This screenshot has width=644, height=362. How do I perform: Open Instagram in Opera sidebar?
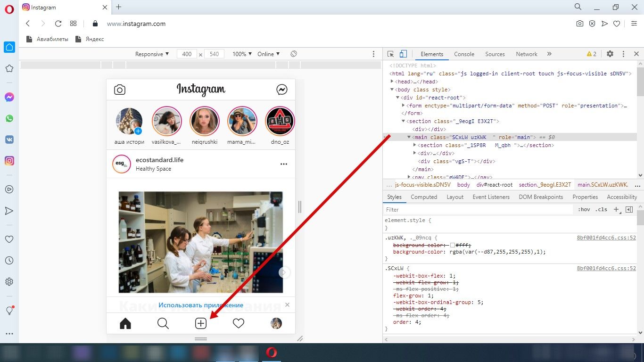[9, 161]
